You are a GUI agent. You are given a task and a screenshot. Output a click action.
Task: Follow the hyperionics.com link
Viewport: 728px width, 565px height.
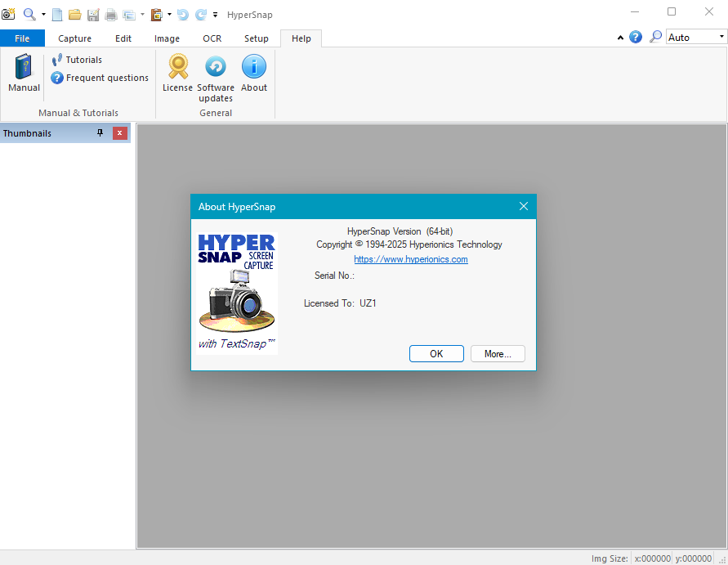point(411,259)
